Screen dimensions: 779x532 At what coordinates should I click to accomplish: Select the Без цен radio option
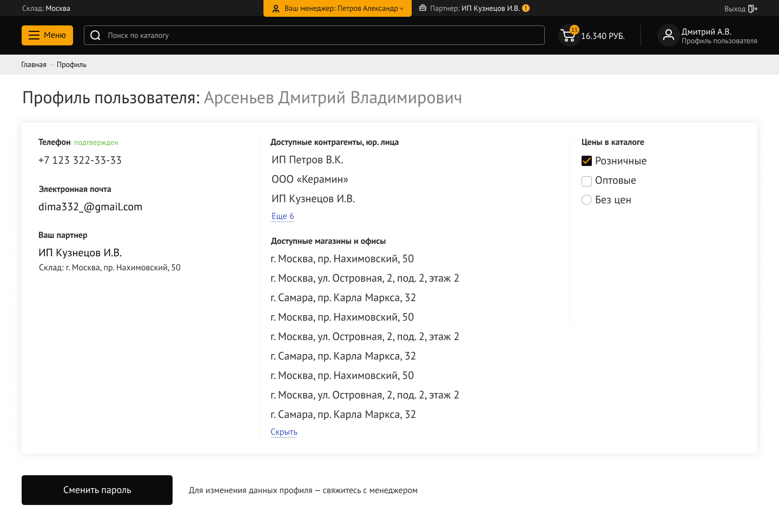[586, 200]
